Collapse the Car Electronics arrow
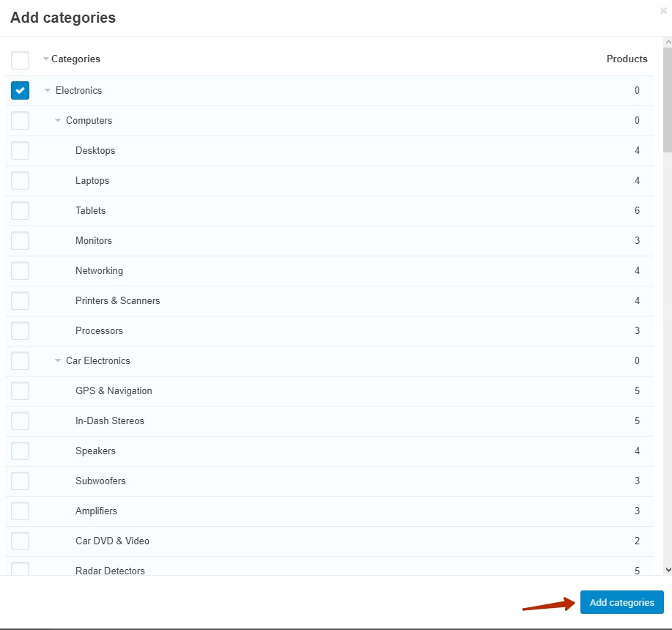The width and height of the screenshot is (672, 630). (58, 361)
